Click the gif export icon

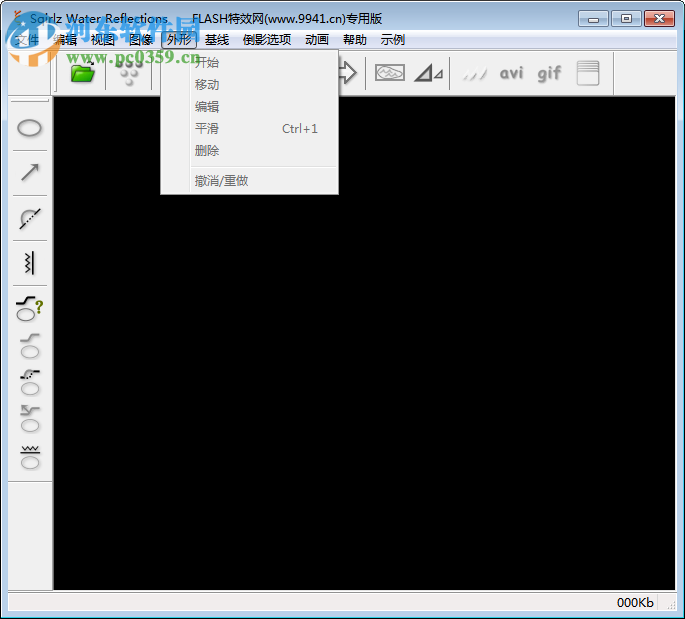pyautogui.click(x=549, y=73)
